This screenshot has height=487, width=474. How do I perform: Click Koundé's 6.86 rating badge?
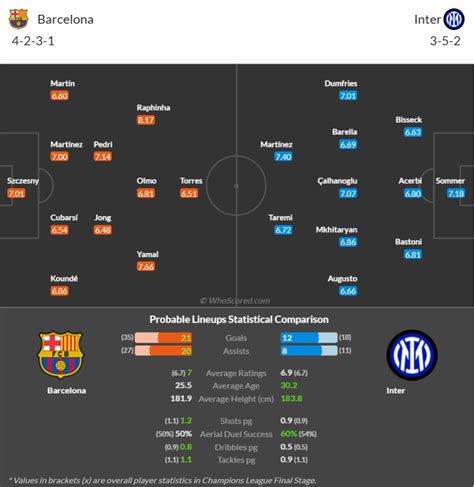point(59,291)
